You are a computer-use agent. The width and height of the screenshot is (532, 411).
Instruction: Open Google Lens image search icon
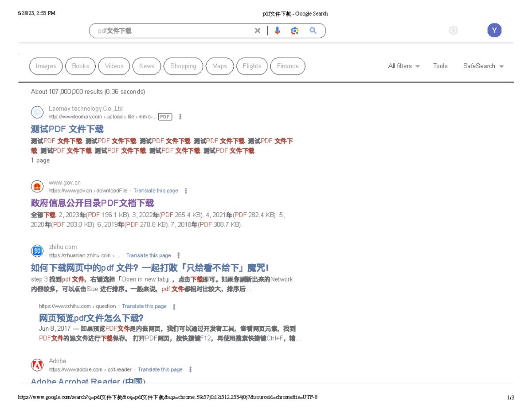point(295,31)
